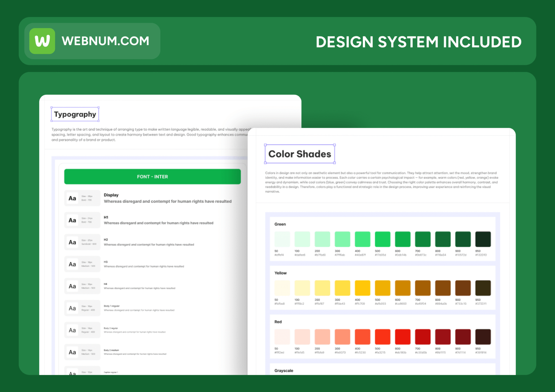Pick the Red 600 color swatch
Screen dimensions: 555x392
coord(402,337)
